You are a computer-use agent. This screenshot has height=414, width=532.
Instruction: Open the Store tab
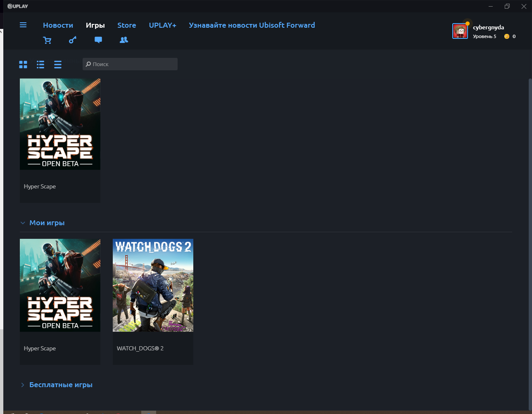tap(127, 25)
